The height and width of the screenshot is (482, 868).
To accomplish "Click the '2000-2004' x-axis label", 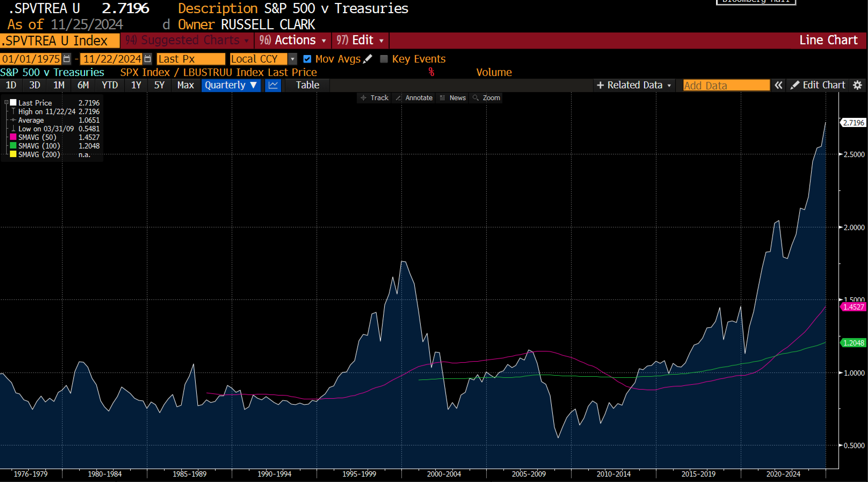I will (444, 474).
